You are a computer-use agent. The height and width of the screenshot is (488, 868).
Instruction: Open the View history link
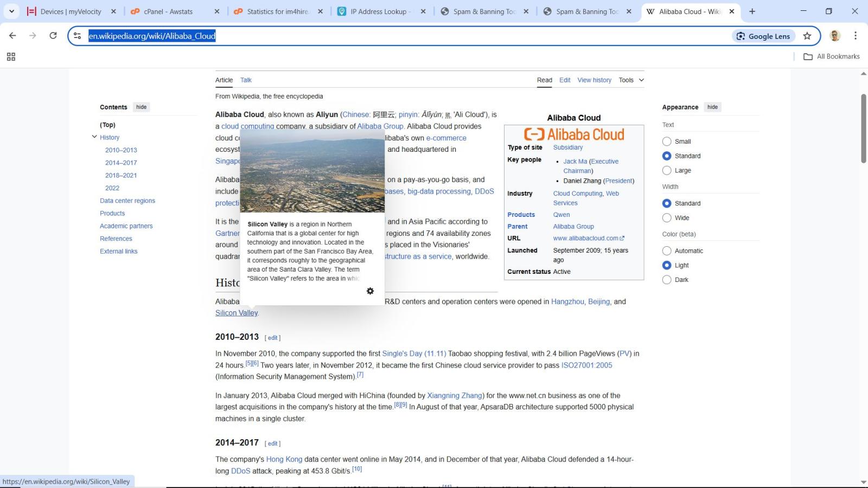click(x=594, y=80)
